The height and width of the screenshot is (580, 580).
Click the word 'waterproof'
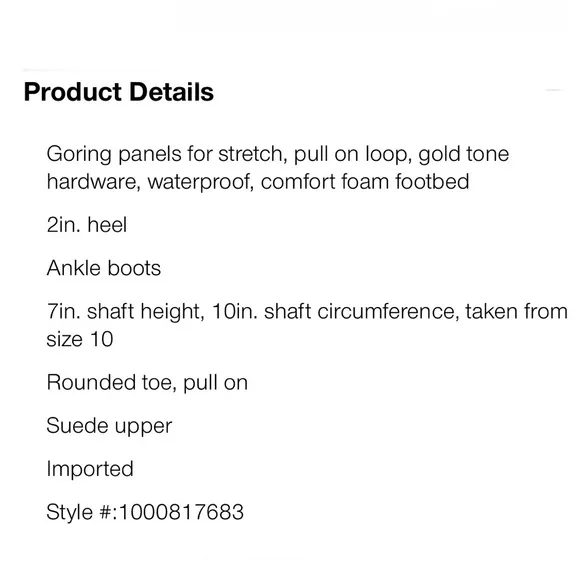(200, 182)
